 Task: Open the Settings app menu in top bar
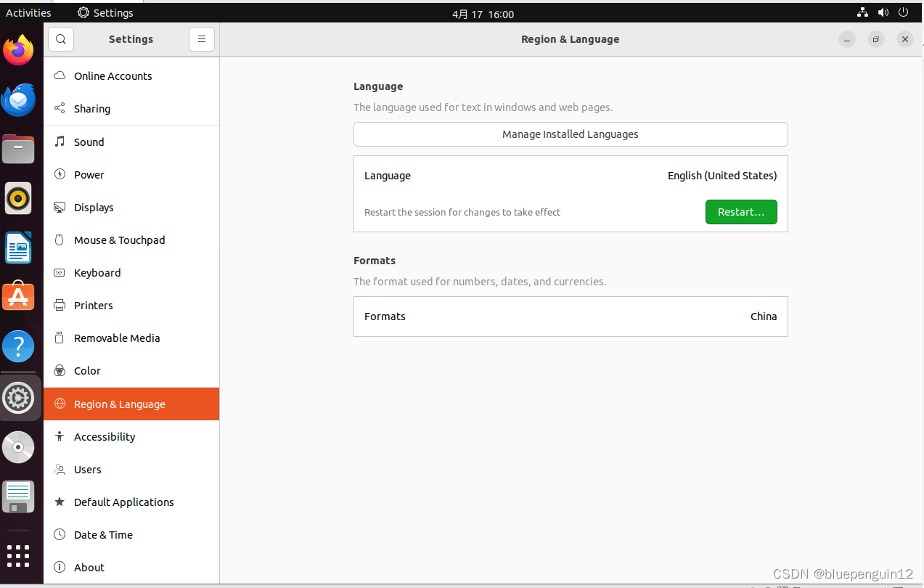point(106,12)
